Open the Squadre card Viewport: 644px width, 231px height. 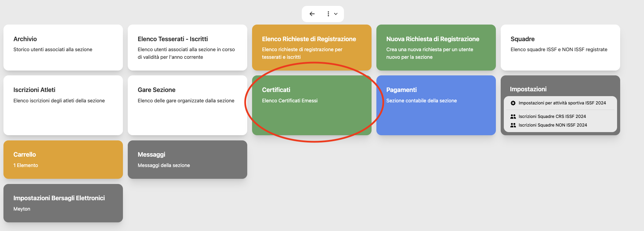point(560,47)
